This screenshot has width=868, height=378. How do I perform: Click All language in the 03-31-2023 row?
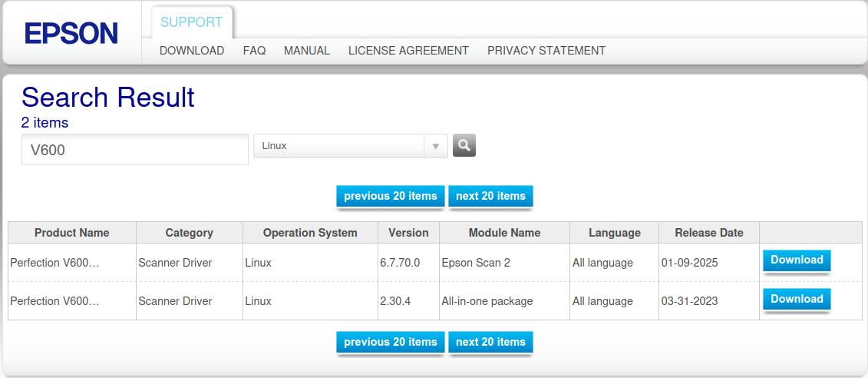pyautogui.click(x=602, y=301)
